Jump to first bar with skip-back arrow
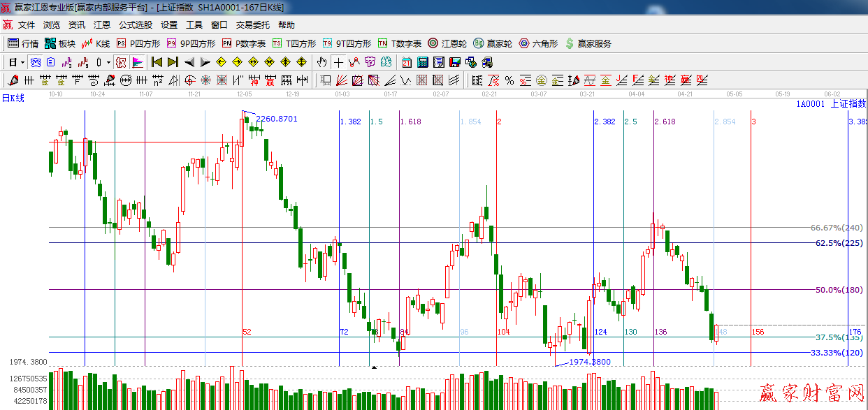The width and height of the screenshot is (868, 410). coord(157,62)
